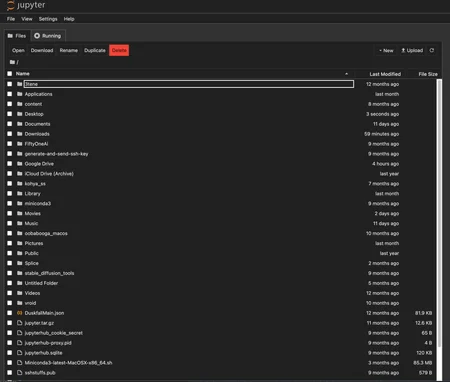Sort by File Size column header

(428, 74)
